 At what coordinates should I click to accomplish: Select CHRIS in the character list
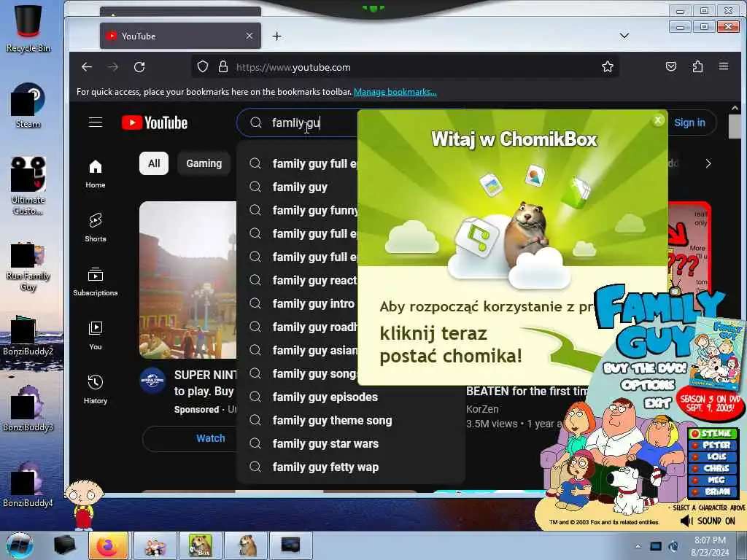(713, 468)
